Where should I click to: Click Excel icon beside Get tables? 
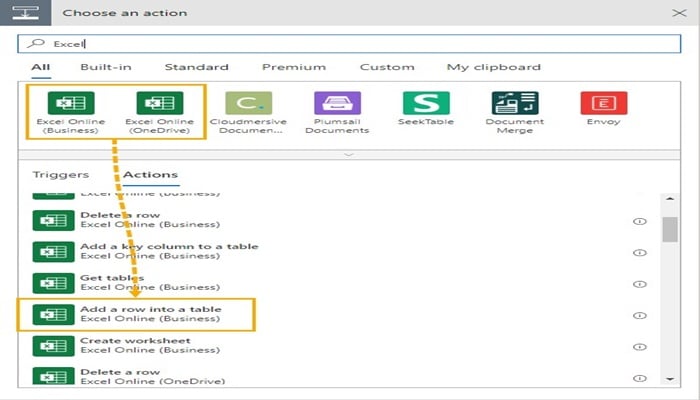[x=54, y=283]
